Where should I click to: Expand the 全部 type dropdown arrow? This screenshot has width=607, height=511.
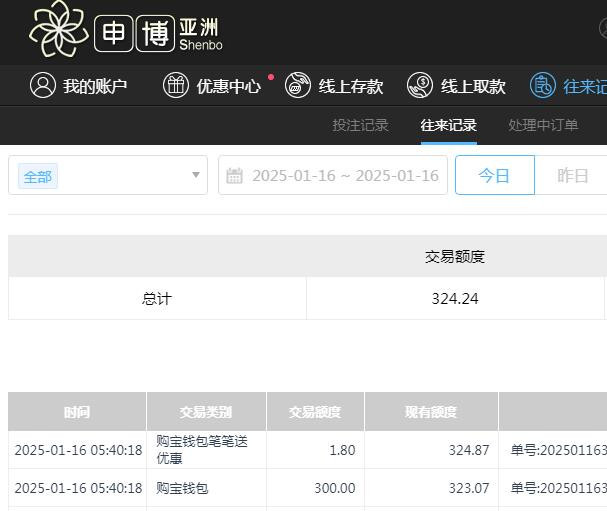[196, 175]
